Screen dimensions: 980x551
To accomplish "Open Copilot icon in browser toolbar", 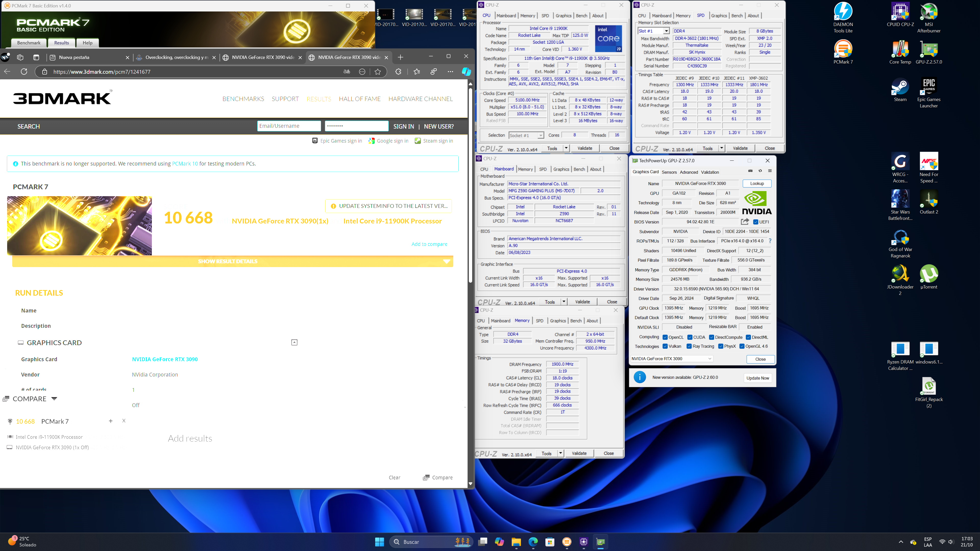I will [x=466, y=71].
